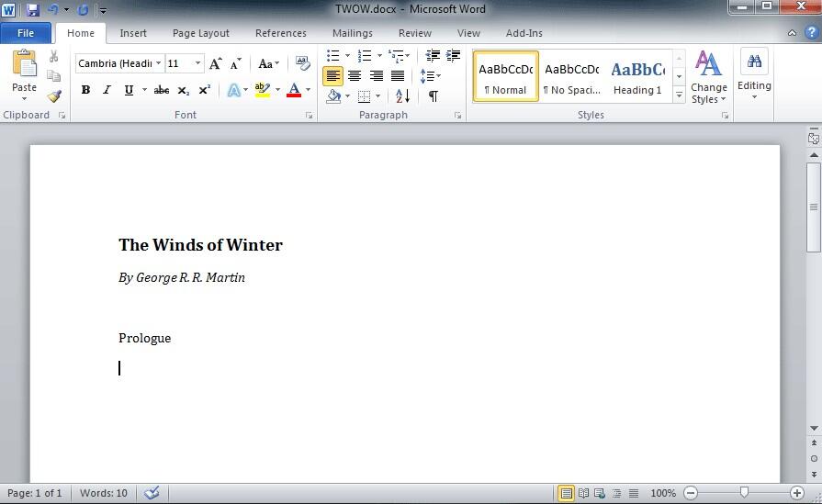This screenshot has width=822, height=504.
Task: Apply yellow text highlight color
Action: click(263, 90)
